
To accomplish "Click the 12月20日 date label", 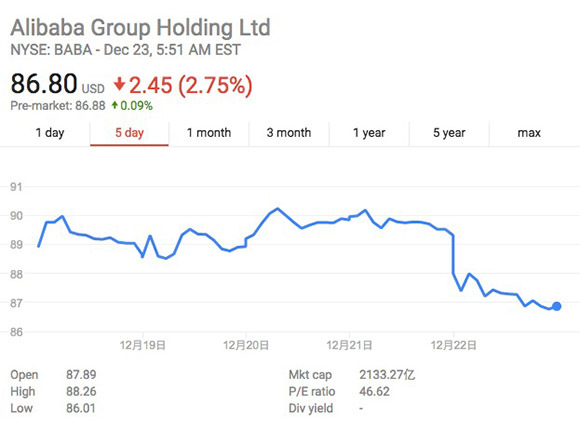I will (x=246, y=345).
